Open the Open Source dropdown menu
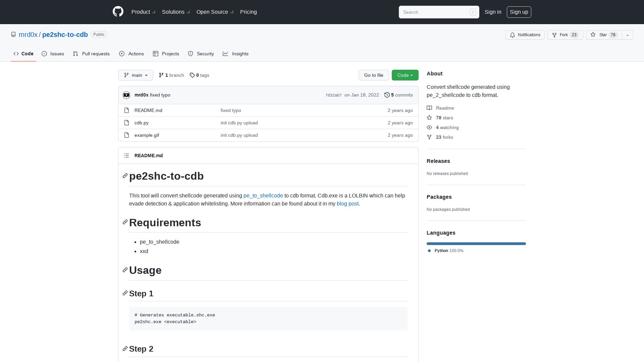Screen dimensions: 644x362 point(215,12)
